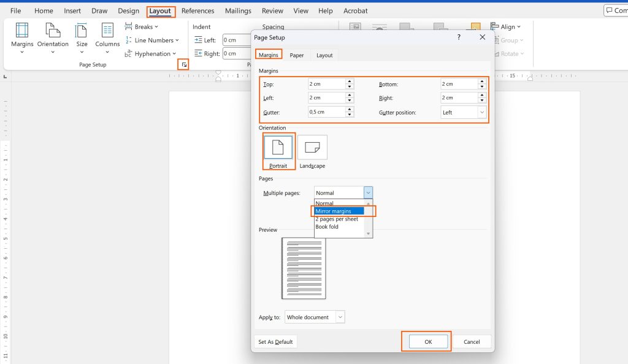Screen dimensions: 628x364
Task: Open the Multiple pages dropdown
Action: pos(368,192)
